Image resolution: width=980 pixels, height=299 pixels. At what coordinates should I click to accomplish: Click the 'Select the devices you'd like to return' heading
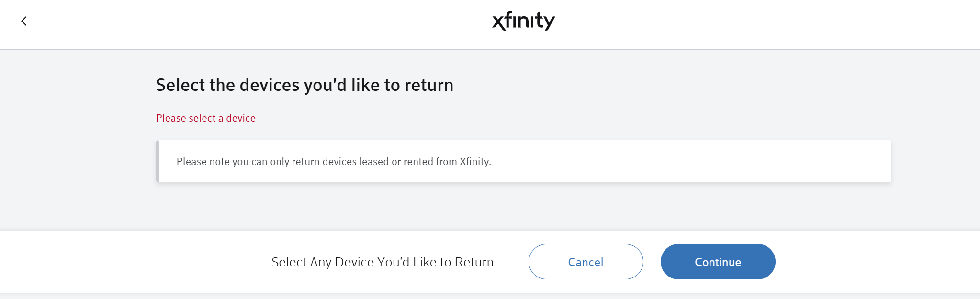tap(304, 85)
